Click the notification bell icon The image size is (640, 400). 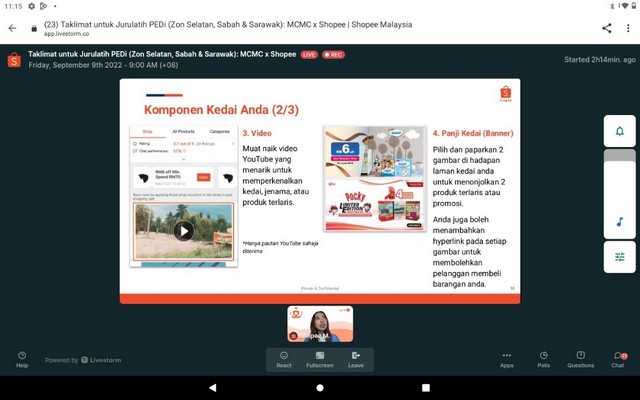(619, 132)
